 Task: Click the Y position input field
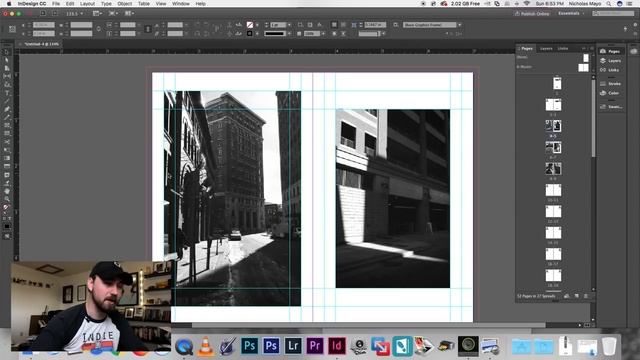pyautogui.click(x=44, y=33)
